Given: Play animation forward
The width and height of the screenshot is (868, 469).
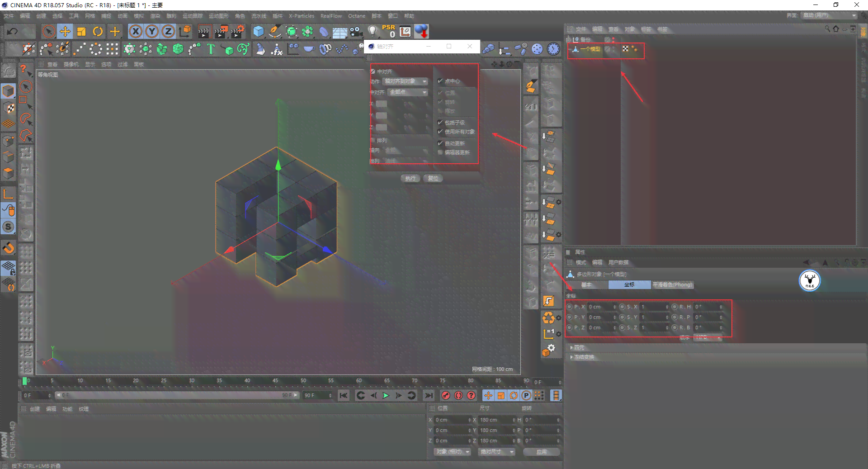Looking at the screenshot, I should pyautogui.click(x=386, y=395).
